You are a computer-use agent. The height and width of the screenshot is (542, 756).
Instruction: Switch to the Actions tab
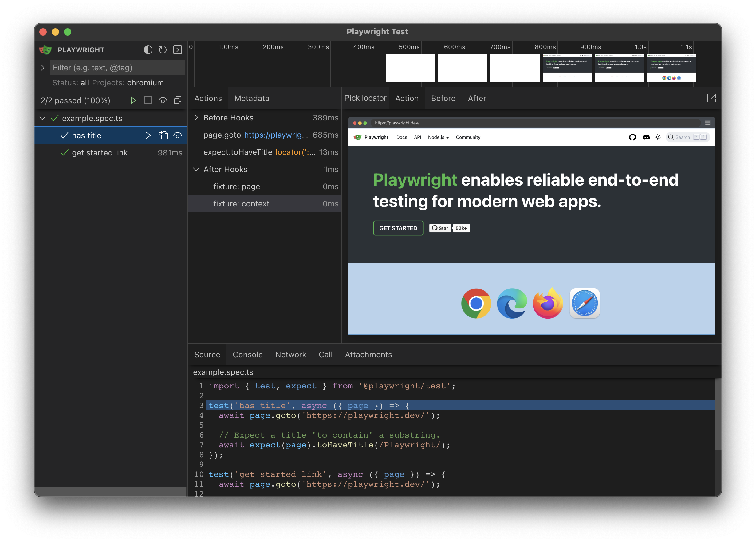tap(208, 98)
